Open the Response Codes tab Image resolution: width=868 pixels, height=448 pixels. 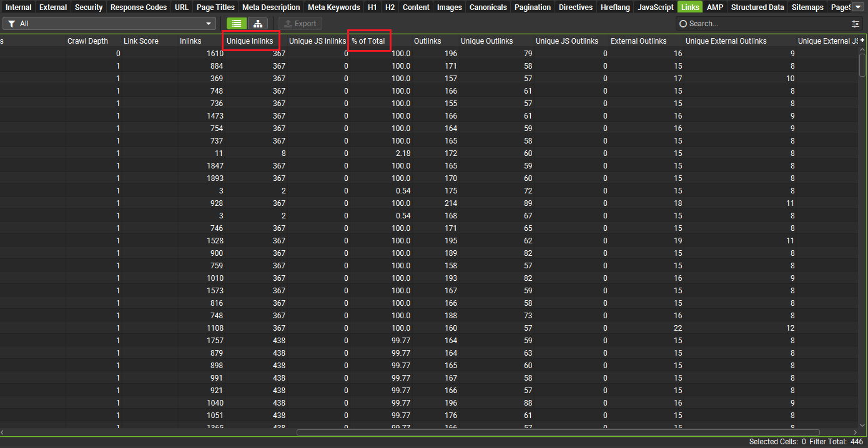click(139, 7)
